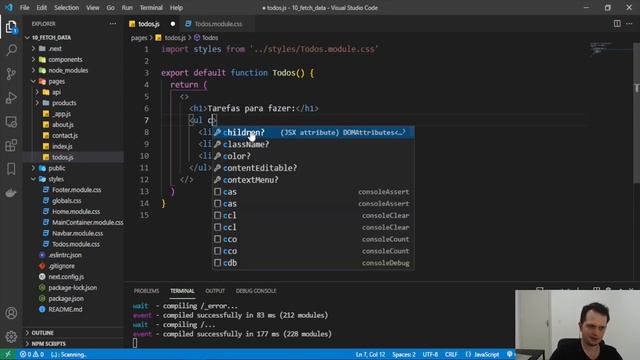This screenshot has height=360, width=640.
Task: Open the Manage gear icon
Action: tap(11, 337)
